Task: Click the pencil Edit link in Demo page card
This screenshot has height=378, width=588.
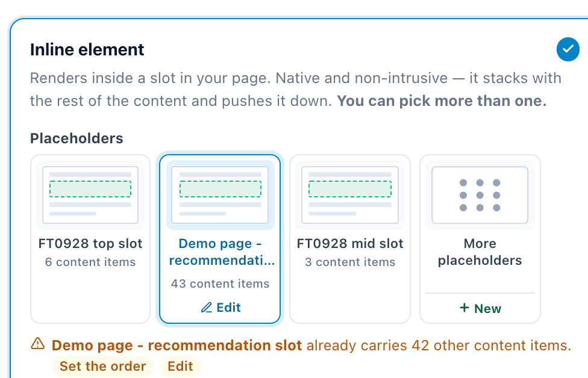Action: click(x=220, y=308)
